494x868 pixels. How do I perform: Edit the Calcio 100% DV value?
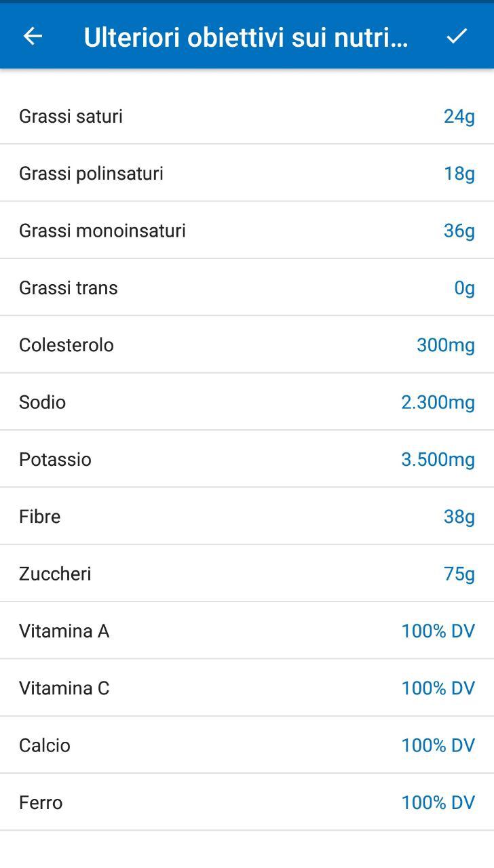point(438,745)
